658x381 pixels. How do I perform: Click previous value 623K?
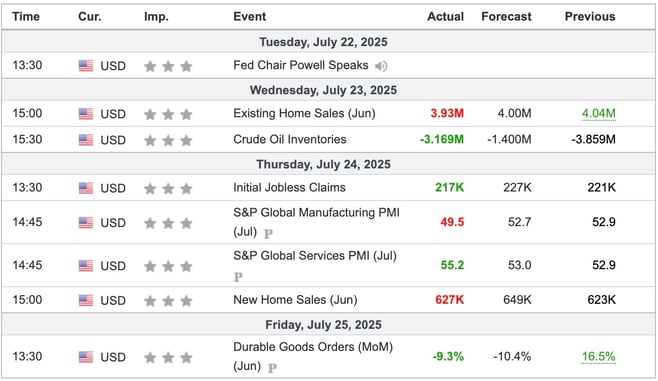coord(601,300)
